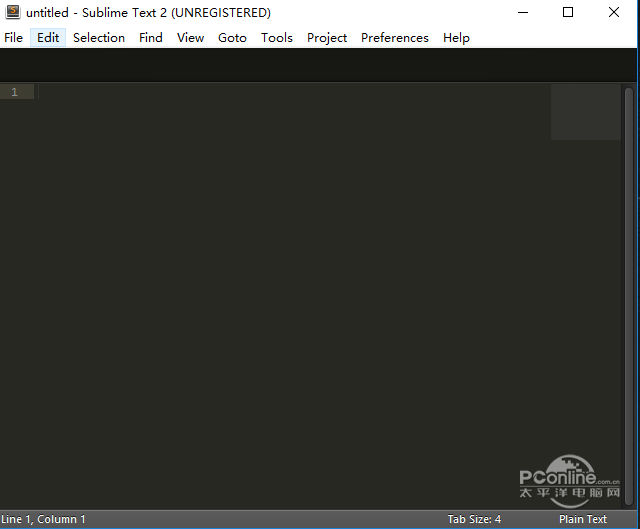This screenshot has width=640, height=529.
Task: Click the vertical scrollbar of the editor
Action: coord(629,297)
